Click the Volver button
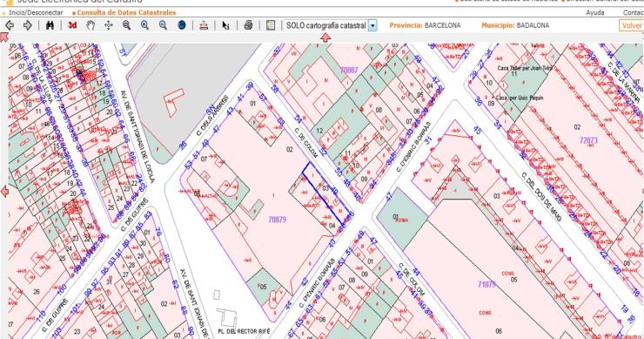 [x=631, y=25]
